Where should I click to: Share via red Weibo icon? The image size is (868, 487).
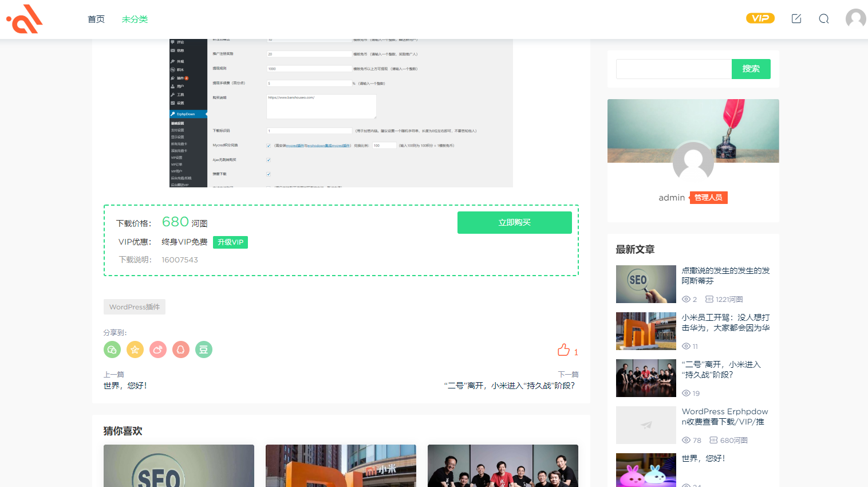(158, 349)
